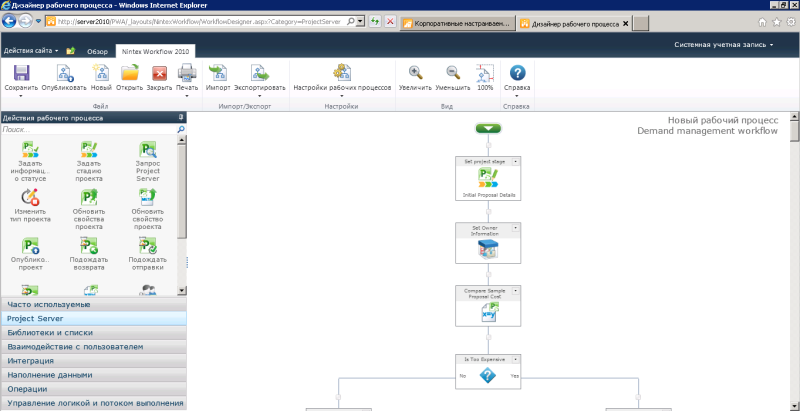Switch to the Обзор tab
Image resolution: width=800 pixels, height=411 pixels.
pos(97,52)
